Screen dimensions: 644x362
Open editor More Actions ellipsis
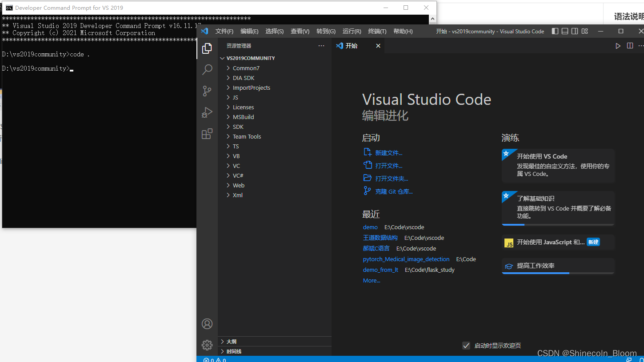(641, 46)
